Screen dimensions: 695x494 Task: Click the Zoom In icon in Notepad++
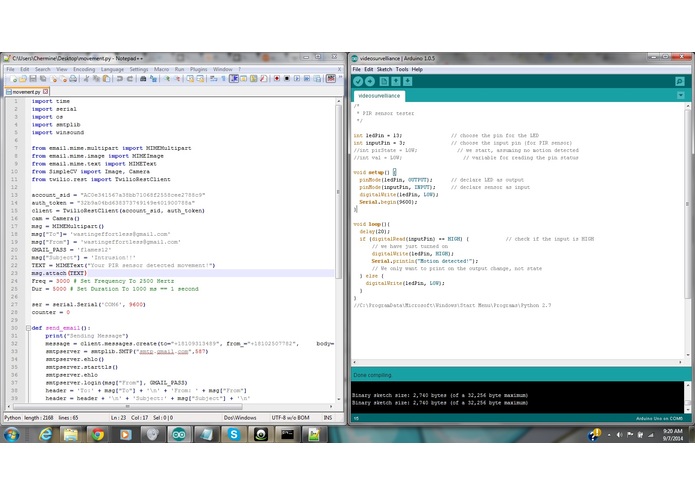click(x=167, y=79)
